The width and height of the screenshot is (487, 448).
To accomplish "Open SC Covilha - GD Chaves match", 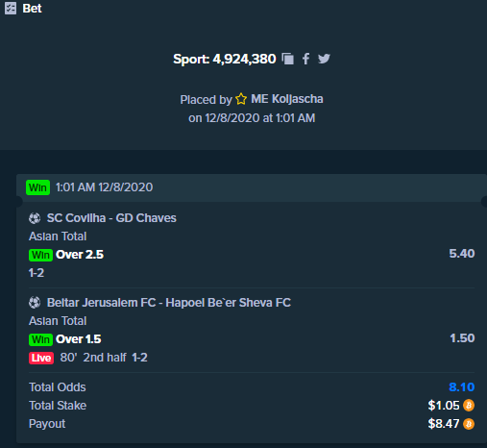I will tap(111, 218).
